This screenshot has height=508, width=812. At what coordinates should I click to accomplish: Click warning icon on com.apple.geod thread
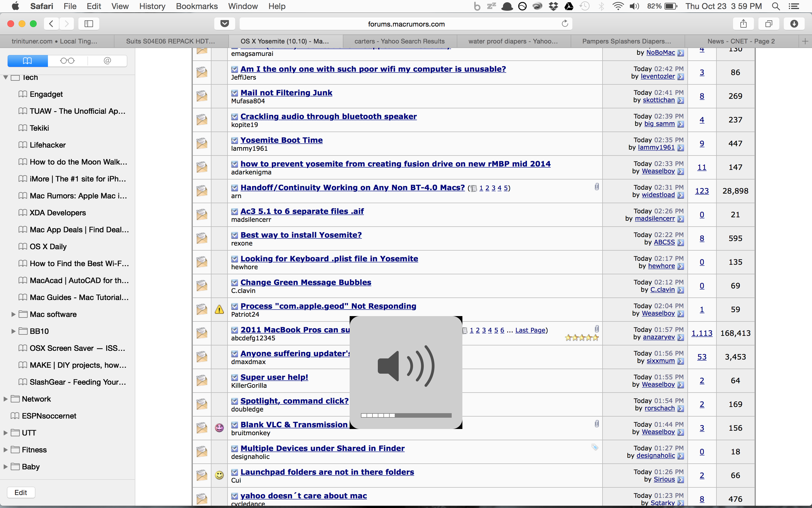click(x=219, y=309)
